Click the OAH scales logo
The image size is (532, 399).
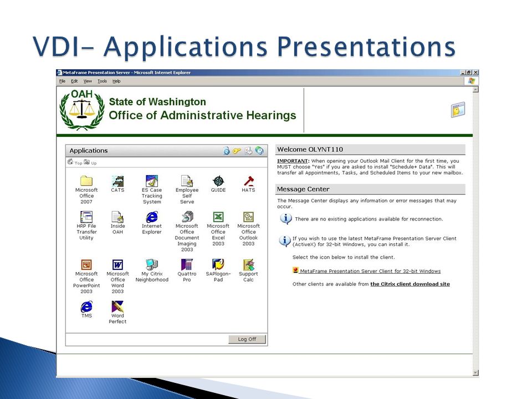tap(82, 110)
